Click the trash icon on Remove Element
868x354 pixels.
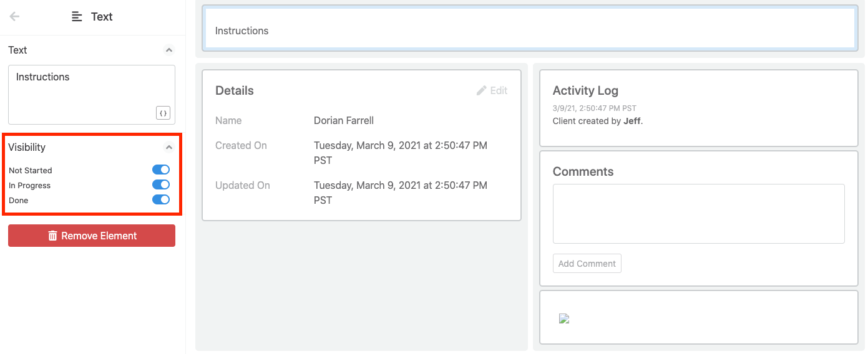[x=53, y=236]
